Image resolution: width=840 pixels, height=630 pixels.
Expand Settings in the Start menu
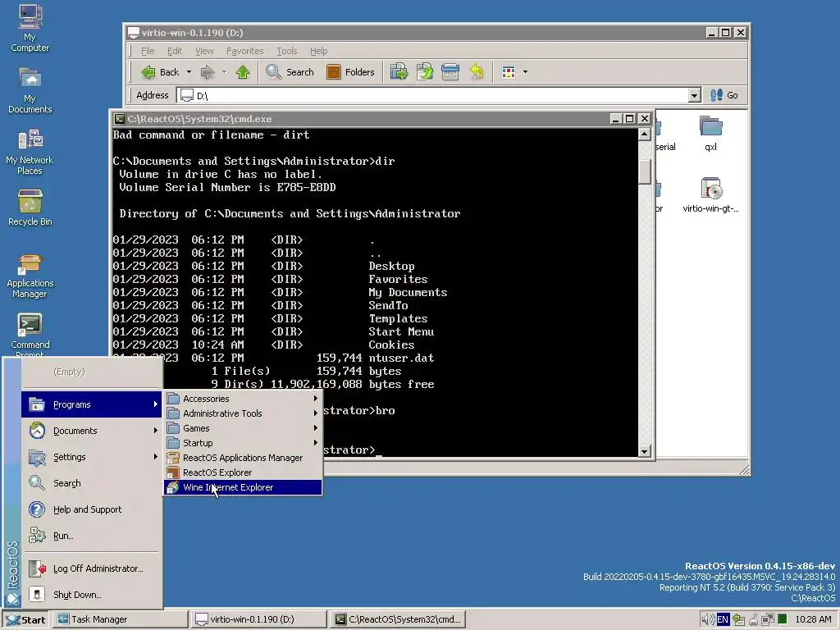click(91, 457)
